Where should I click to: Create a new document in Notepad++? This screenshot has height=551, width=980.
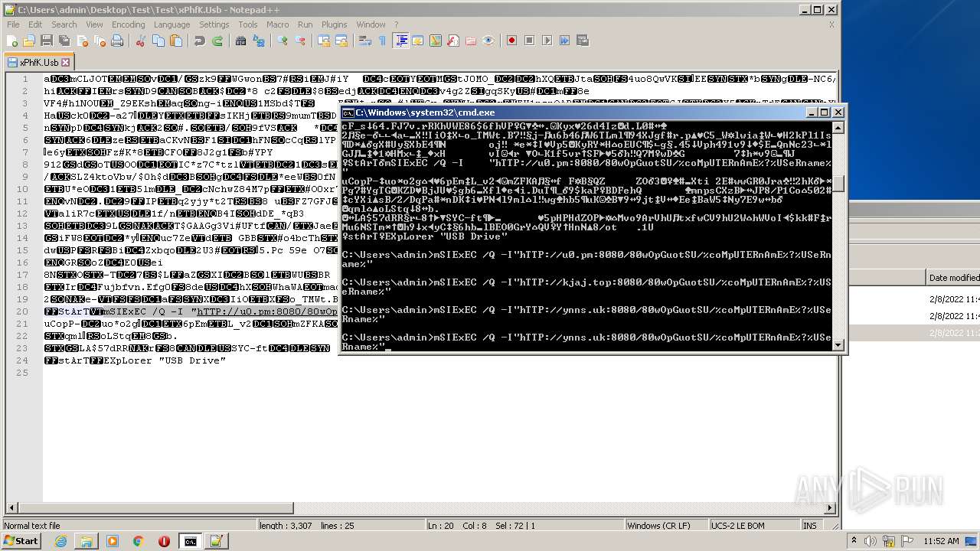point(12,41)
